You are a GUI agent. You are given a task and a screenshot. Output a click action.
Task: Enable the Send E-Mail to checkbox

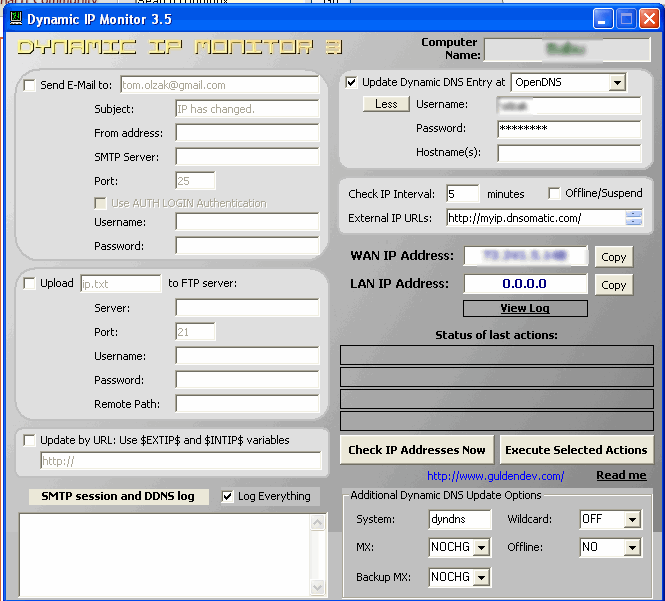[29, 86]
